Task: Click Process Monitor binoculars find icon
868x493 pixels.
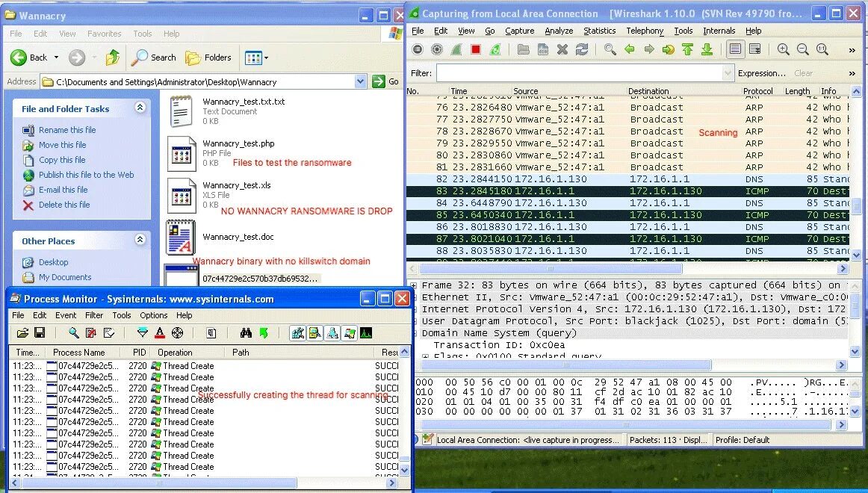Action: pos(246,332)
